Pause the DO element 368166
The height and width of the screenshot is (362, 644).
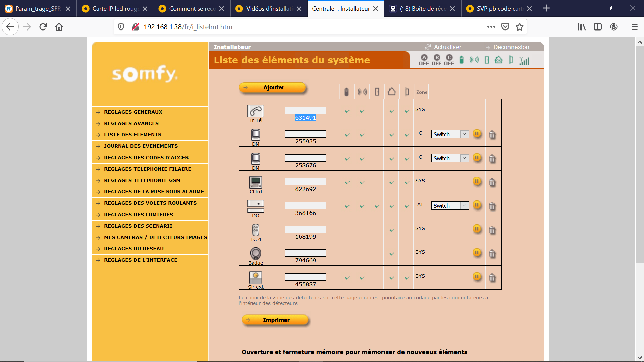point(477,205)
